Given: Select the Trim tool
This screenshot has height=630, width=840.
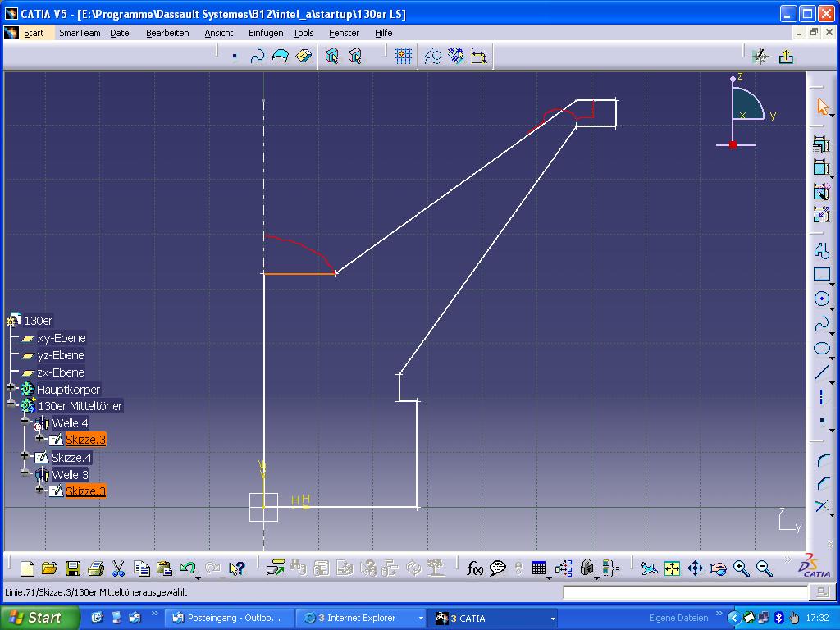Looking at the screenshot, I should 821,506.
